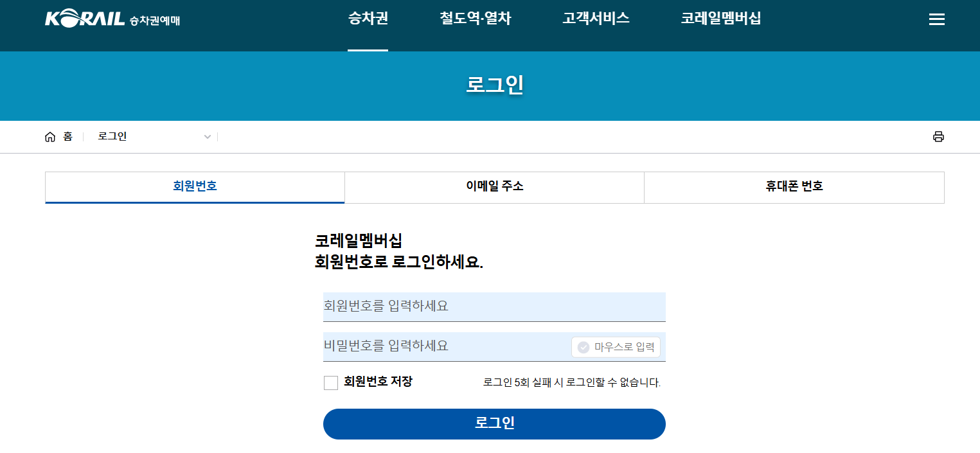The image size is (980, 453).
Task: Open the 철도역·열차 menu
Action: point(474,19)
